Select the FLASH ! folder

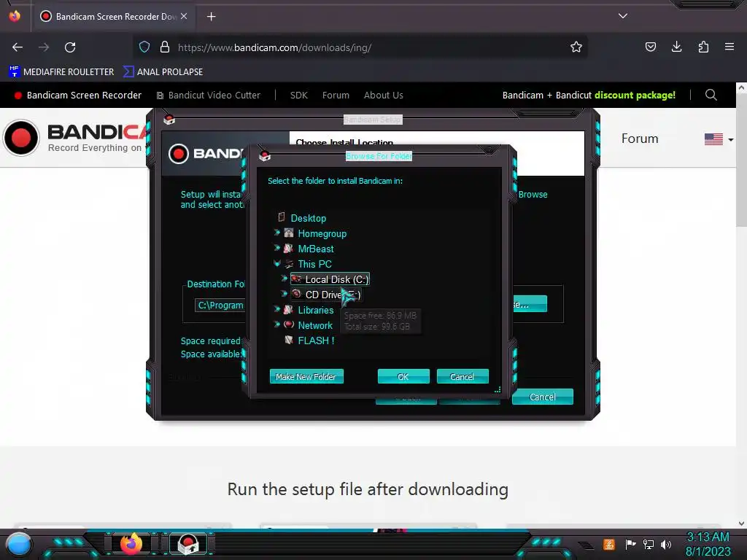(316, 341)
